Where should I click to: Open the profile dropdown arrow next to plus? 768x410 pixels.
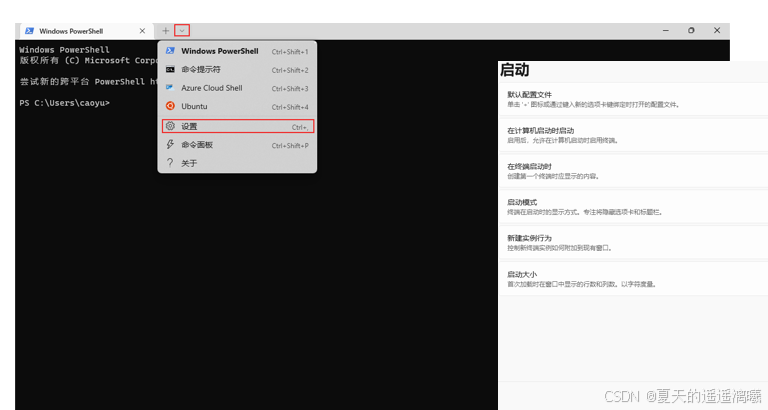tap(182, 30)
